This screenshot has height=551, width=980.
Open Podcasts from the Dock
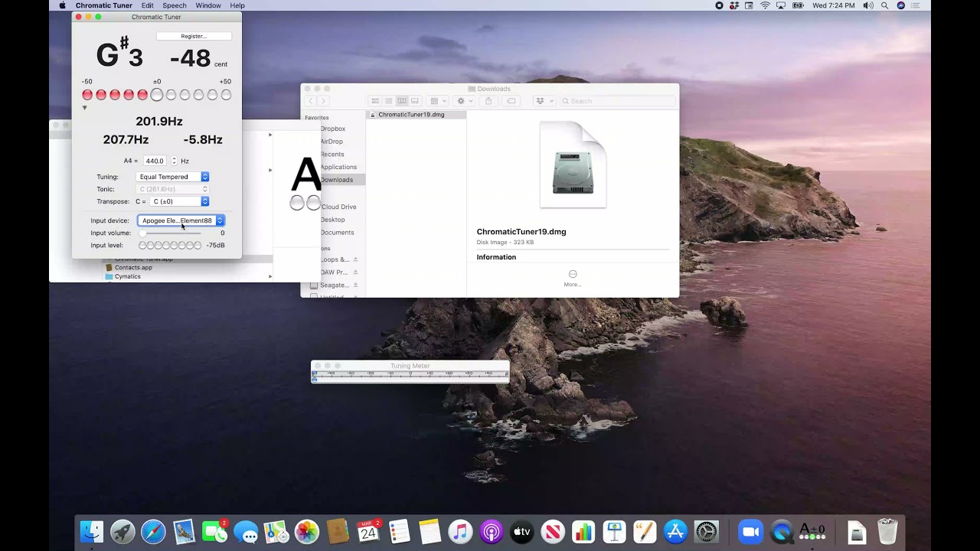click(491, 532)
